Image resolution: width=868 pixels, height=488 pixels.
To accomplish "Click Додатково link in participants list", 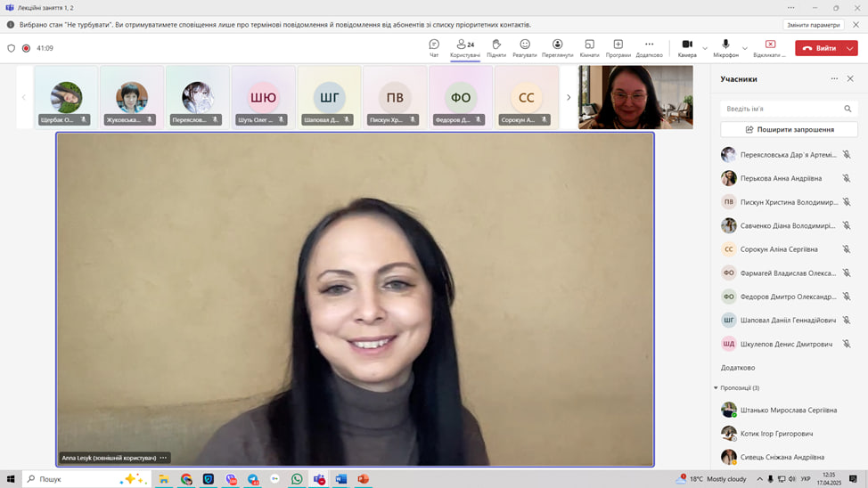I will coord(737,368).
